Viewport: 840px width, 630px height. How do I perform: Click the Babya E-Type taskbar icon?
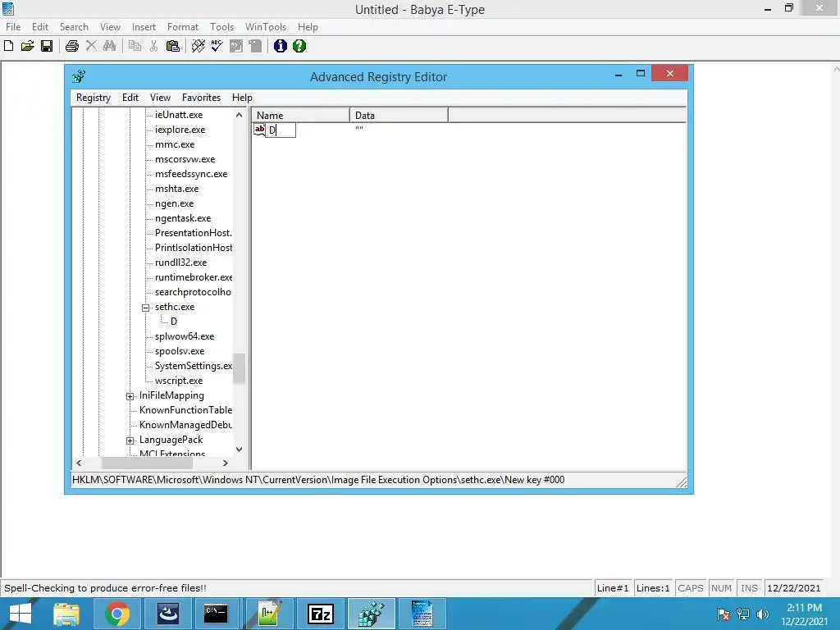(422, 614)
